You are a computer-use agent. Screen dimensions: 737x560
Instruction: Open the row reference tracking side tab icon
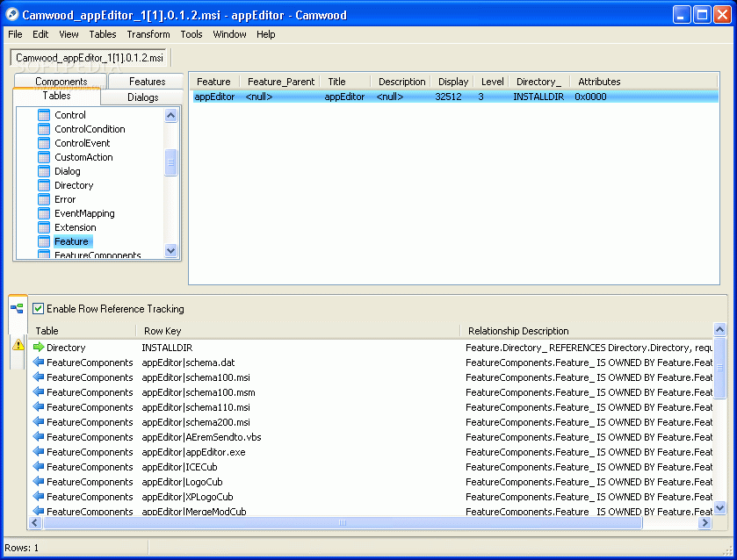point(18,309)
